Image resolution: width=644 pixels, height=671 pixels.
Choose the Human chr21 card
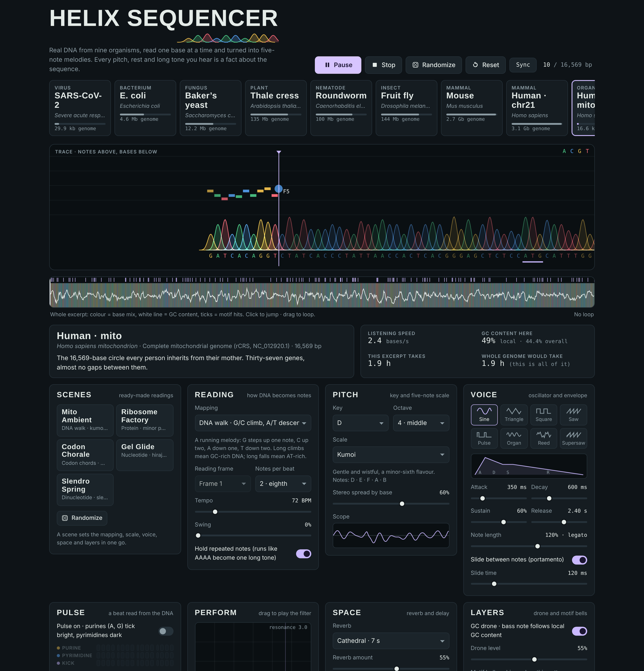[537, 108]
